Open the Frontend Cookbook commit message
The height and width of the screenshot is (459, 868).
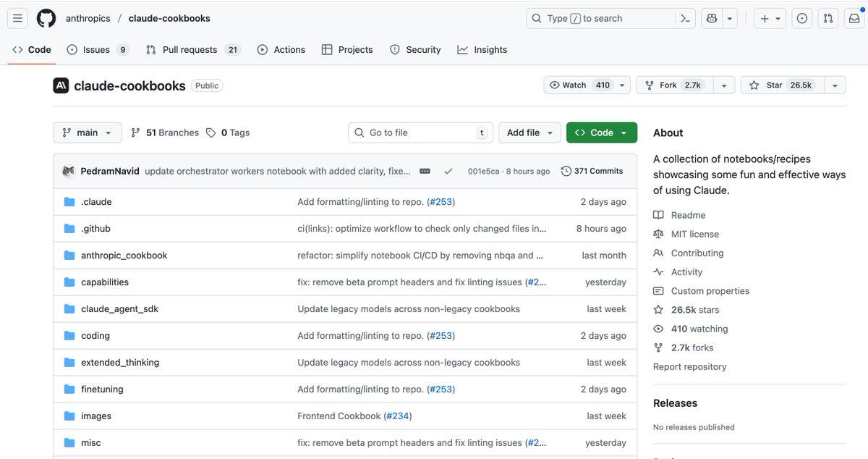[x=339, y=416]
